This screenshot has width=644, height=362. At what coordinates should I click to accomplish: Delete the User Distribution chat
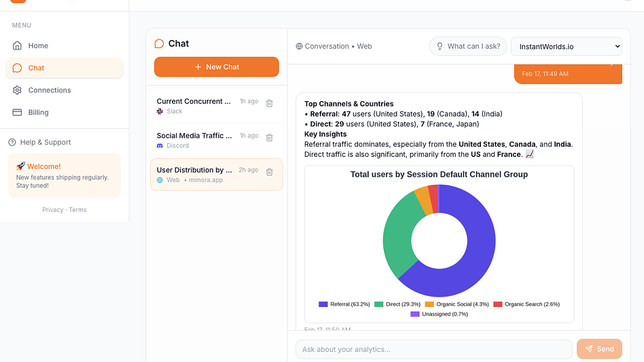(x=270, y=172)
